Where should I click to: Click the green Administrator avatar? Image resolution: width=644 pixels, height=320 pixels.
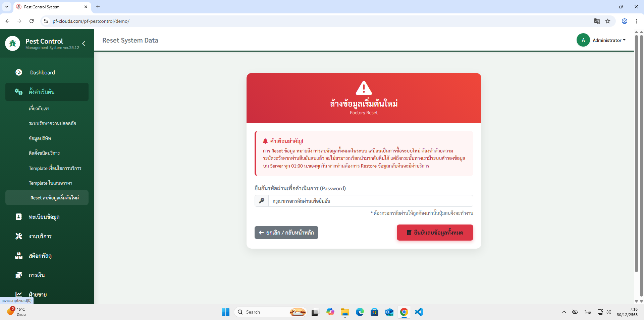[x=583, y=40]
